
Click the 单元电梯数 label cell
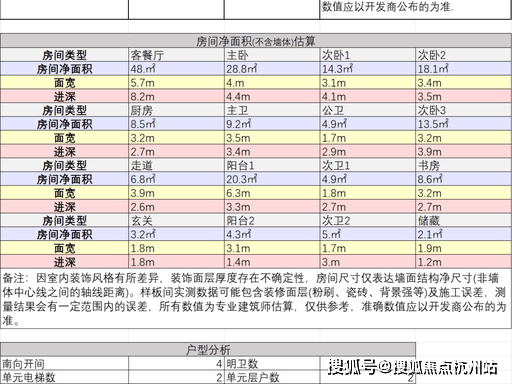(64, 377)
